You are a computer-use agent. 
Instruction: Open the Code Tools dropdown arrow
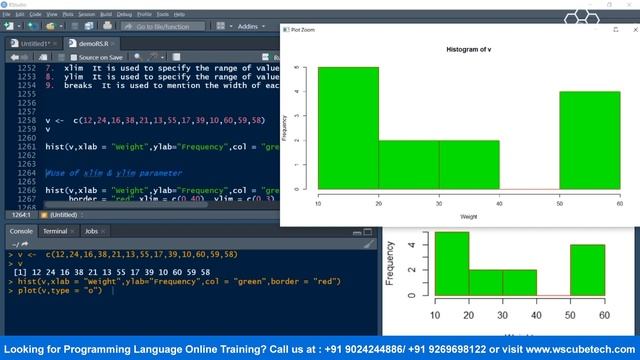(x=162, y=58)
